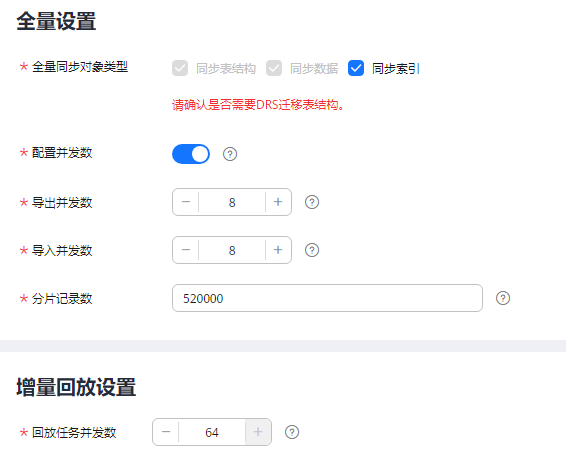Decrease 导入并发数 with minus button
Viewport: 566px width, 473px height.
tap(186, 250)
